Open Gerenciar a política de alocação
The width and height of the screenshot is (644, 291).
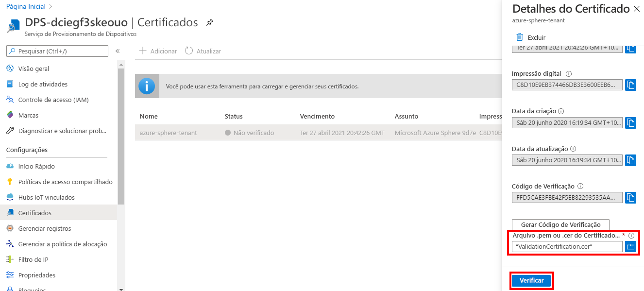point(61,244)
